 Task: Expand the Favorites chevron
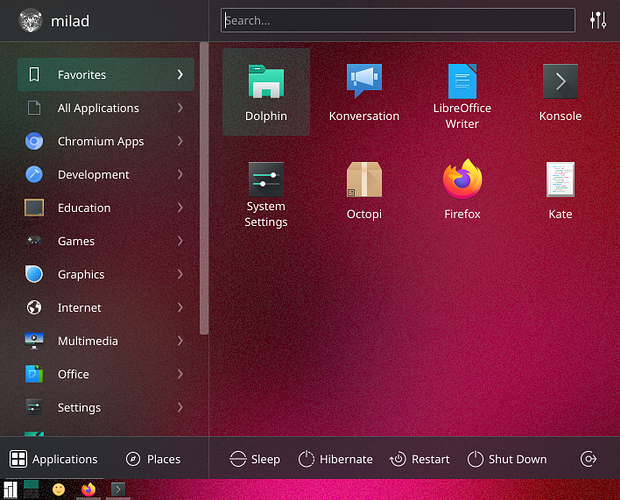pyautogui.click(x=180, y=74)
